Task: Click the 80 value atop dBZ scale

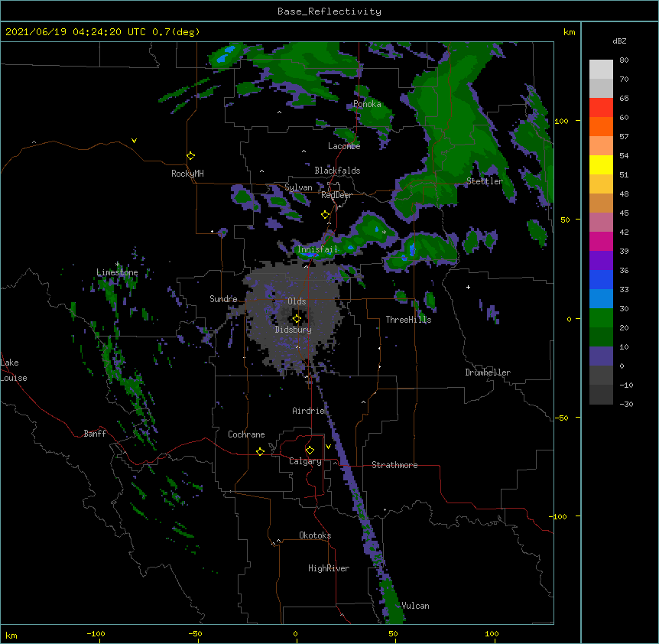Action: [624, 60]
